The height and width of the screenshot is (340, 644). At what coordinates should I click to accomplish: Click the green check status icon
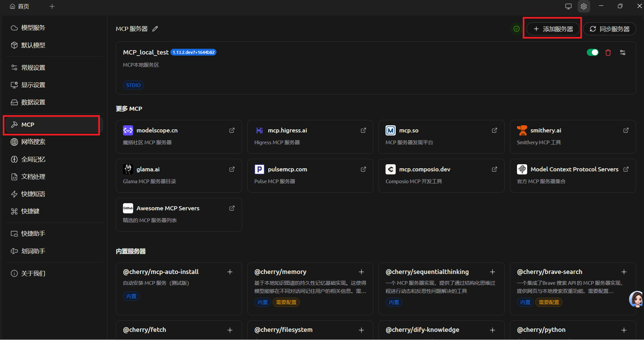click(x=517, y=29)
